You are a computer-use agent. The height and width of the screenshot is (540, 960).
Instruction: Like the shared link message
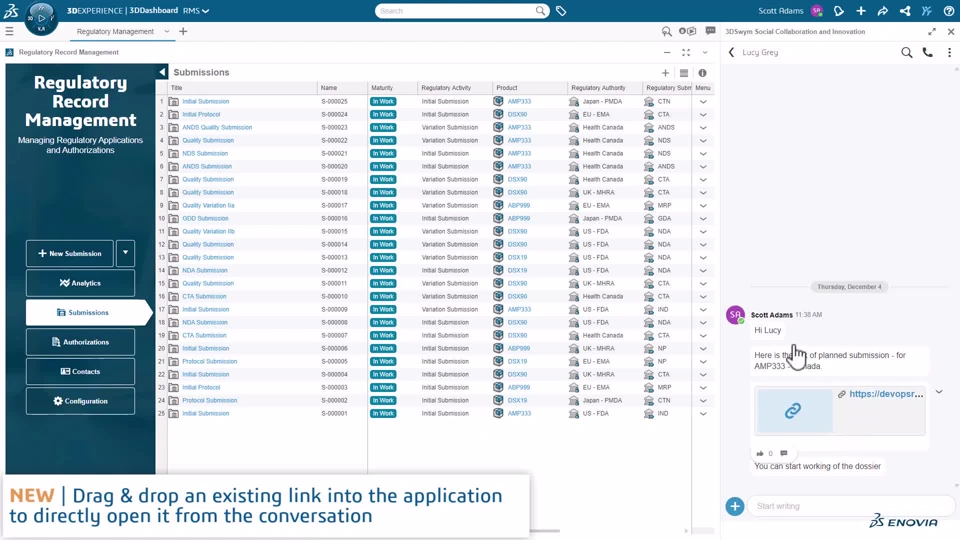(x=760, y=454)
